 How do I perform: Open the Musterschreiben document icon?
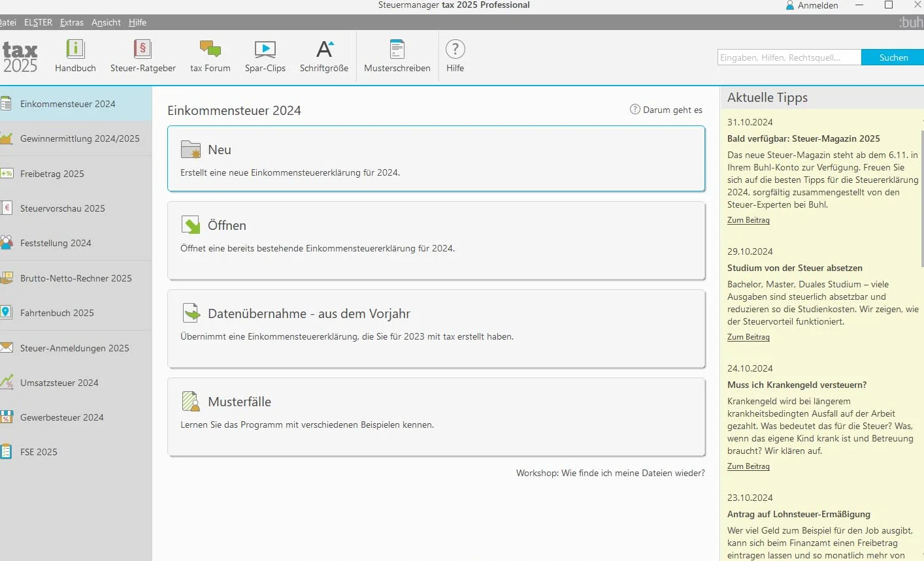point(397,49)
